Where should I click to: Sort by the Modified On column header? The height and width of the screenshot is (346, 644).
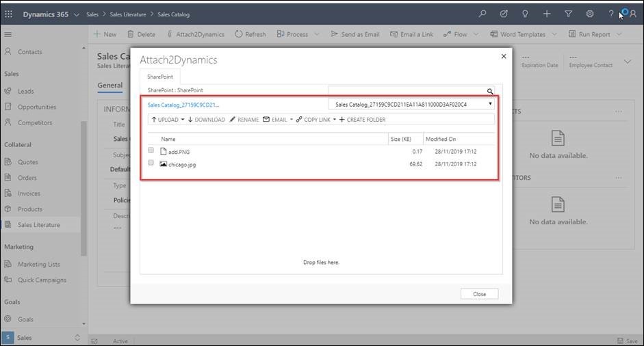(x=441, y=139)
